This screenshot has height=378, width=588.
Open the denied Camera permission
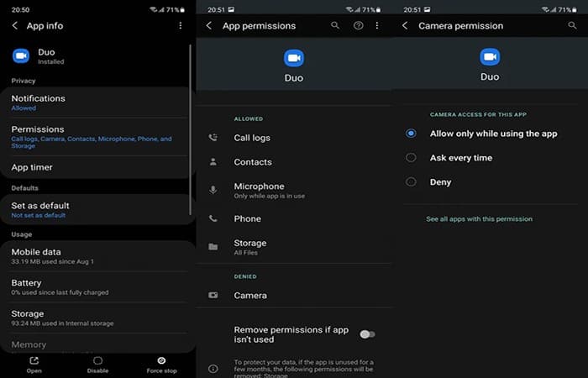294,296
